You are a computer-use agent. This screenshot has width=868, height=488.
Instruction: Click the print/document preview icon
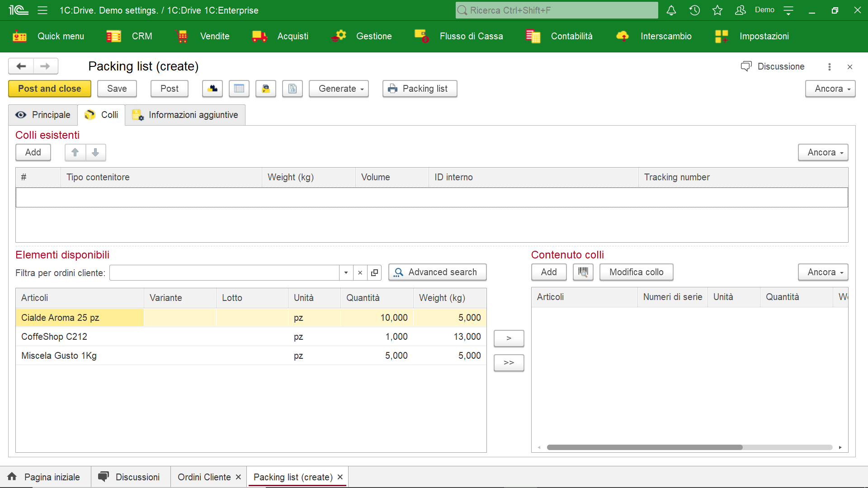[x=292, y=88]
